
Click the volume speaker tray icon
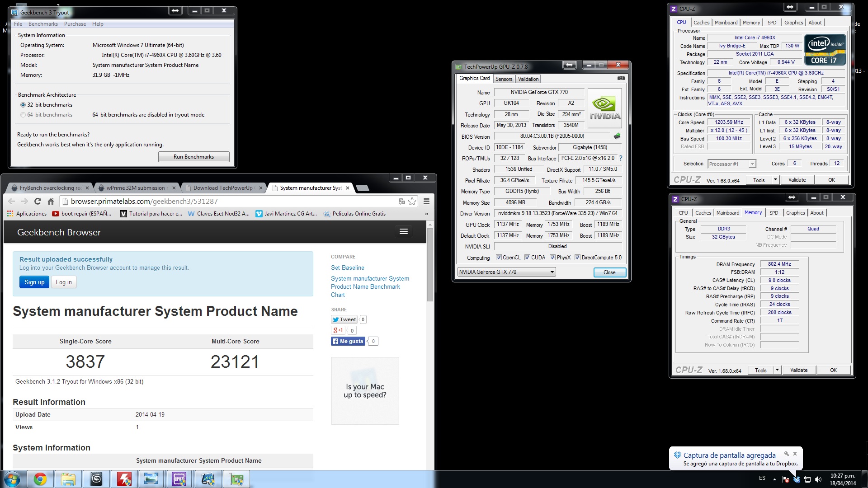(x=818, y=479)
